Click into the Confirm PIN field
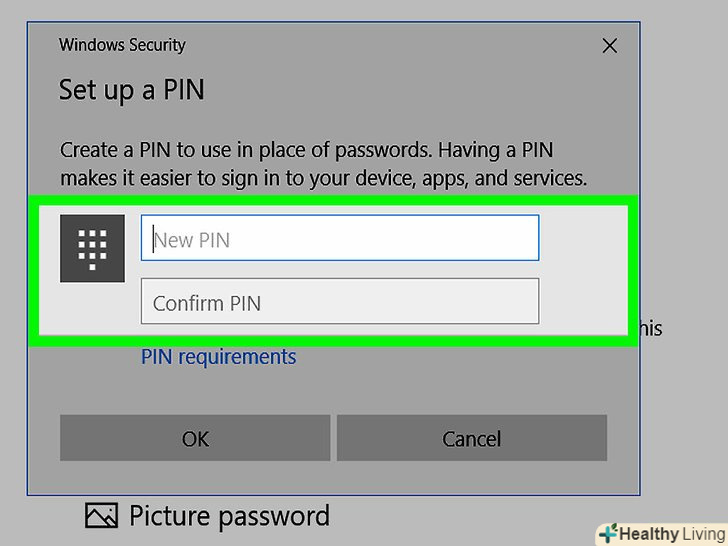The height and width of the screenshot is (546, 728). click(340, 302)
